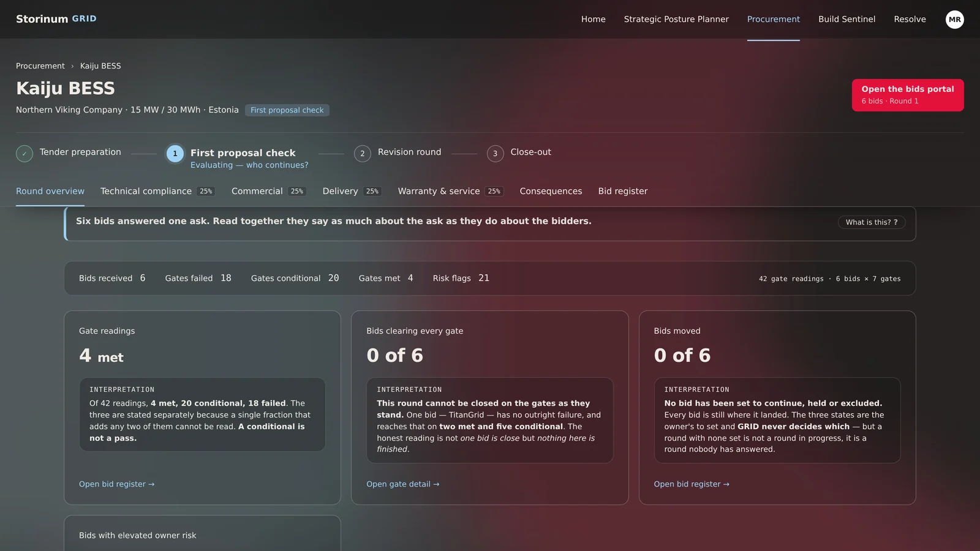This screenshot has height=551, width=980.
Task: Switch to the Technical compliance tab
Action: [157, 191]
